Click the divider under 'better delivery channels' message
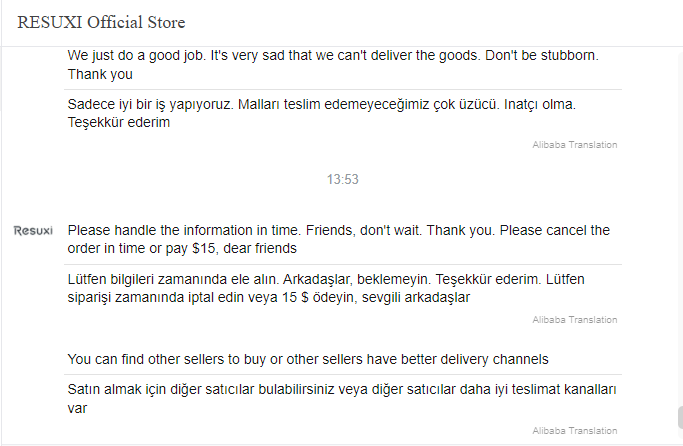 343,374
